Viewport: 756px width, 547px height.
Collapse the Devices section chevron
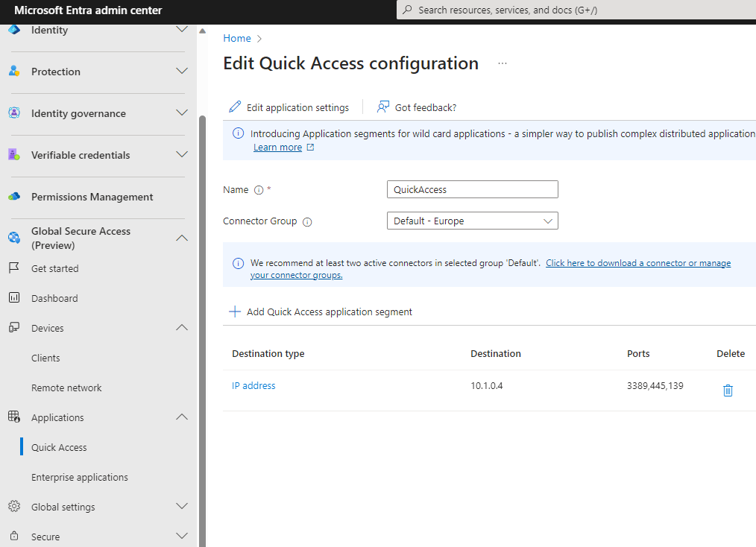click(x=182, y=327)
